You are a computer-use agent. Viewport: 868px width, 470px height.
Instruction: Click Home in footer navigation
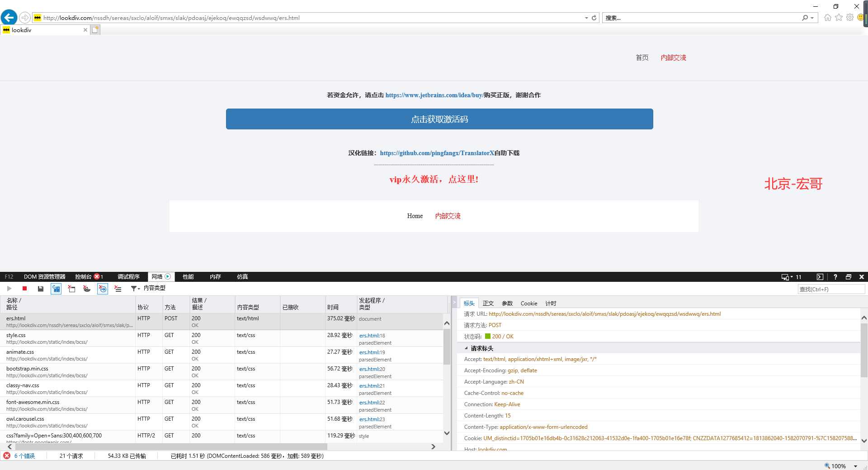click(x=415, y=216)
